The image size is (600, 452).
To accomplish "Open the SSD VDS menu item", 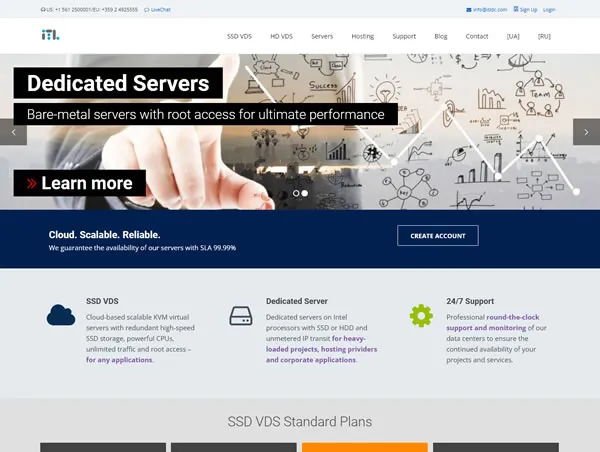I will (240, 36).
